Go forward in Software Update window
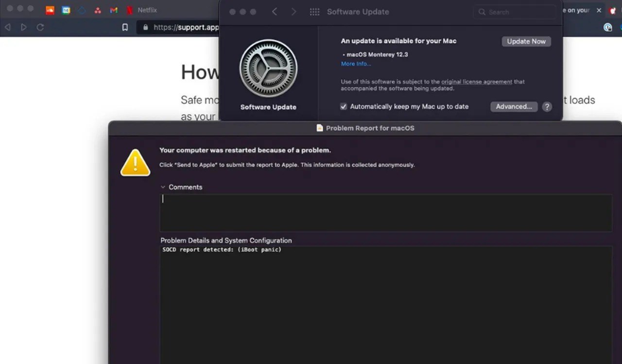 [294, 12]
